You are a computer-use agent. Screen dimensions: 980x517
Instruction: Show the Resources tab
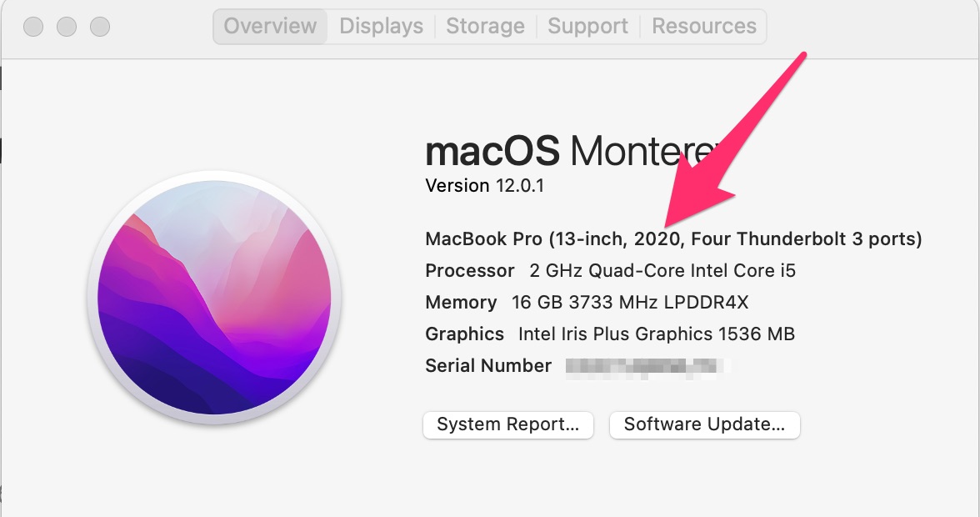703,26
